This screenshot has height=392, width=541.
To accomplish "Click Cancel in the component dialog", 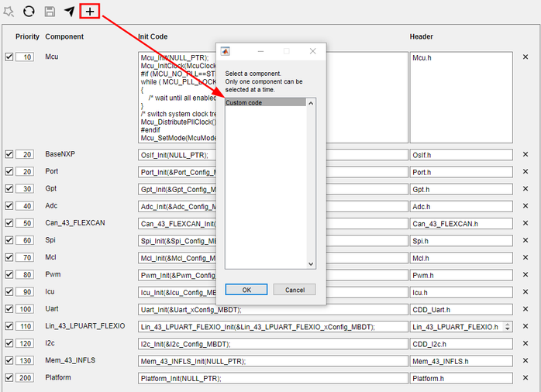I will point(295,290).
